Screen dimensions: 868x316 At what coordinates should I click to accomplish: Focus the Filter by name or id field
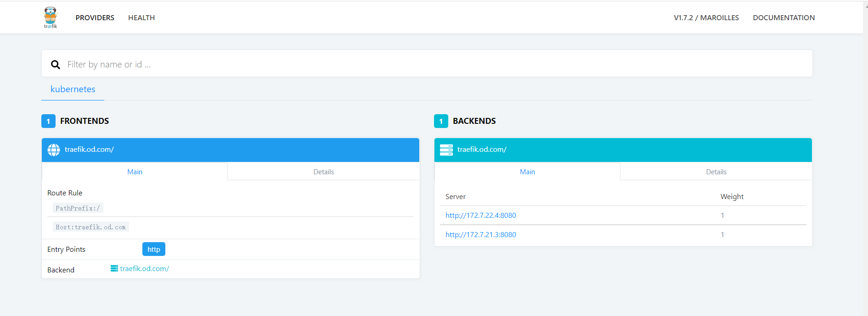pyautogui.click(x=427, y=64)
